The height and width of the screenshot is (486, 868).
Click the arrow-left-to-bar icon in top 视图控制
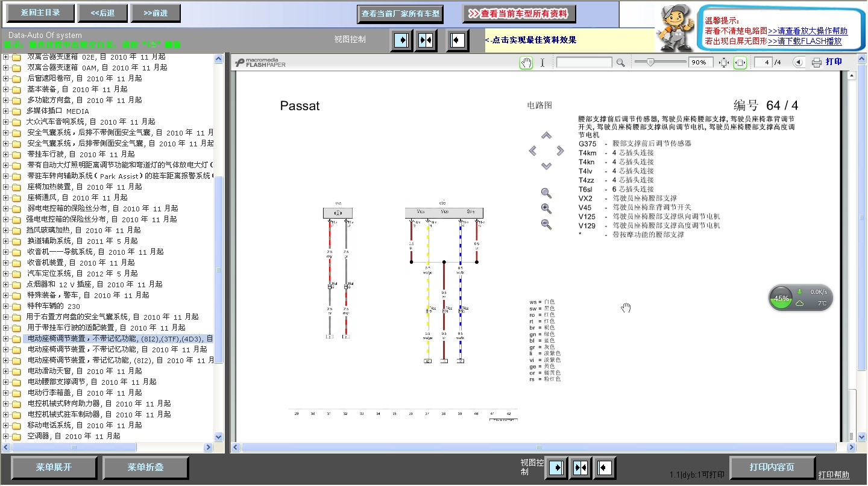458,40
